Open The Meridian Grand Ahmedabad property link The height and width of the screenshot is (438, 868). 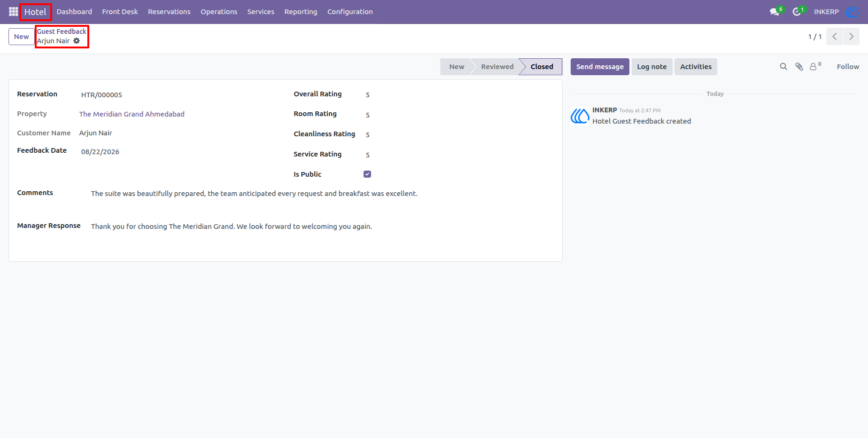(x=132, y=114)
